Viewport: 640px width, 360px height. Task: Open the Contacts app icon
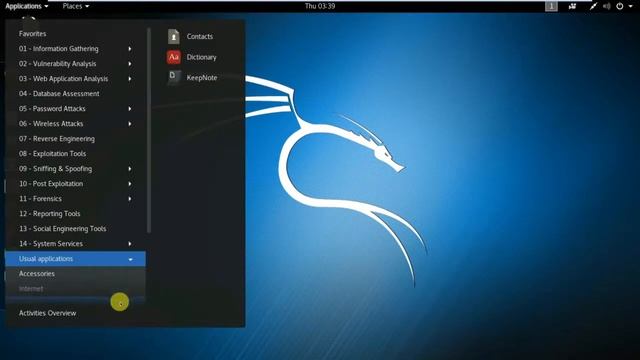click(x=173, y=36)
